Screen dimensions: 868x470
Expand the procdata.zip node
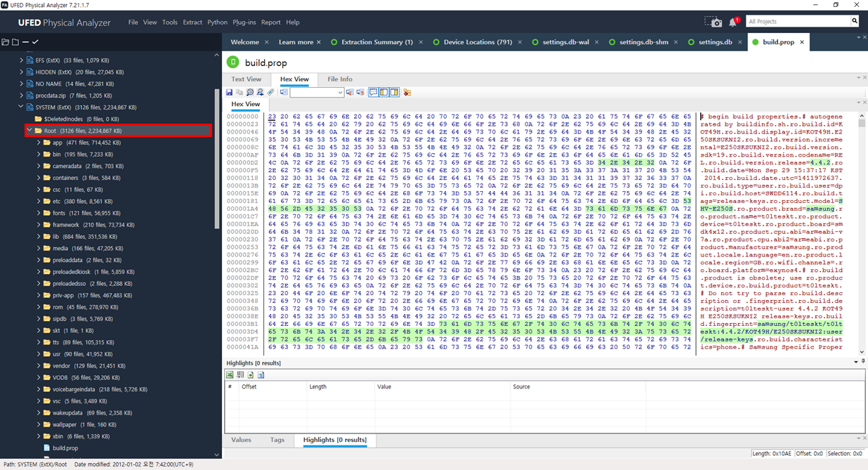click(22, 96)
